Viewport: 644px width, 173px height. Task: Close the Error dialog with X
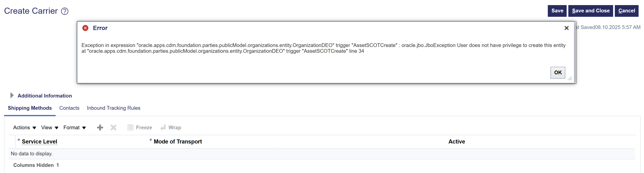pyautogui.click(x=566, y=28)
